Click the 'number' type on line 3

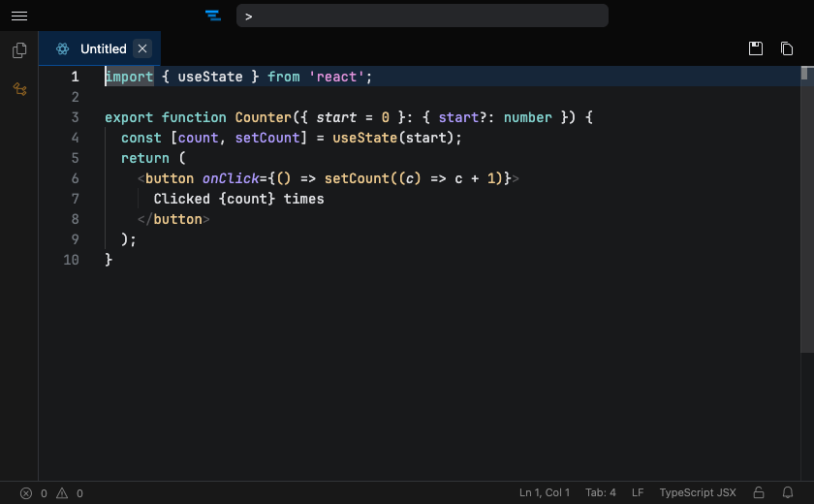click(527, 117)
